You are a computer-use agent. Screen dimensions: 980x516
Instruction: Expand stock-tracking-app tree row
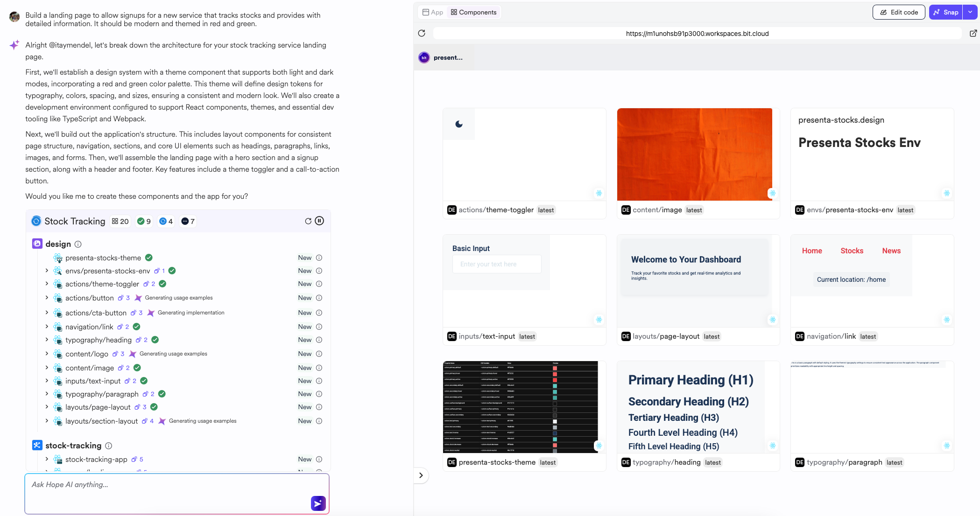(x=47, y=459)
